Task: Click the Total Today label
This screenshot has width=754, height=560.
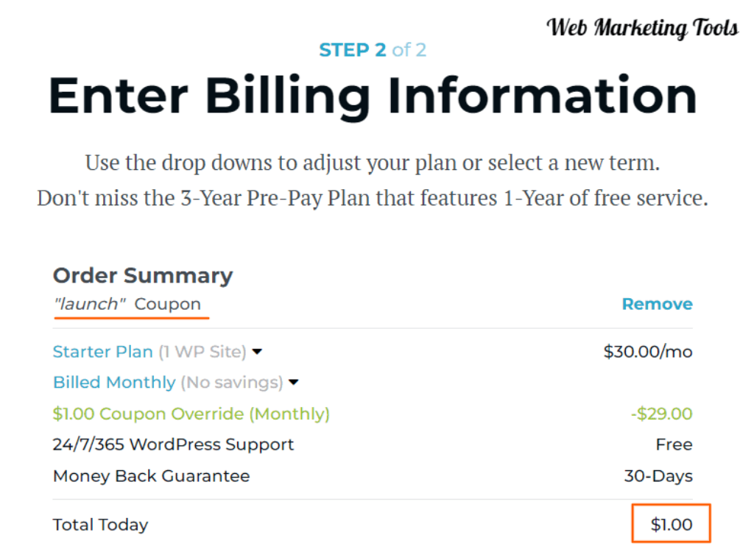Action: pyautogui.click(x=100, y=525)
